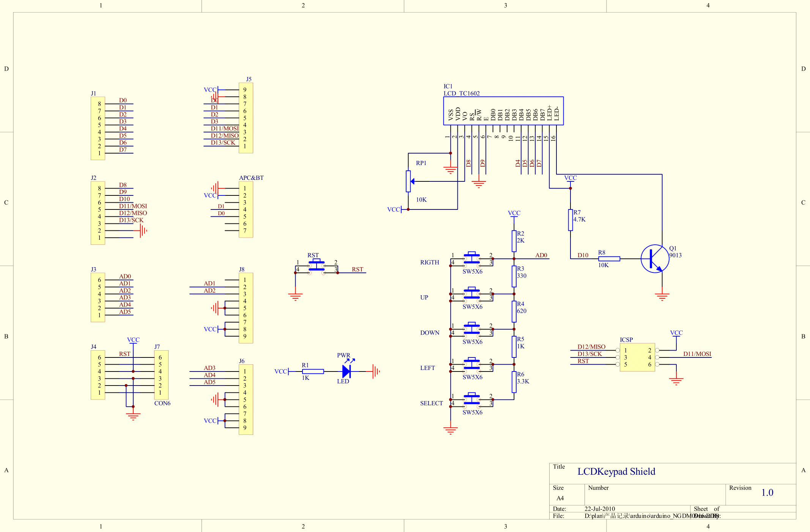Select the ICSP header component
Image resolution: width=810 pixels, height=532 pixels.
[x=637, y=357]
